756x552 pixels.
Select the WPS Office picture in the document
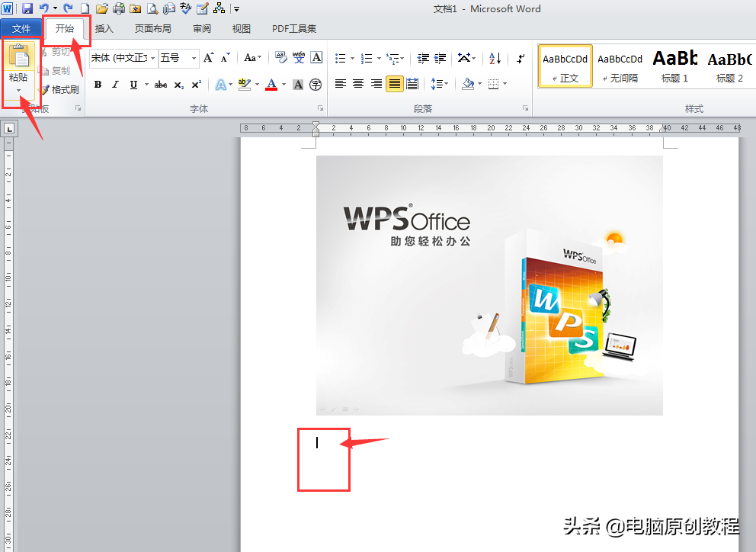489,285
